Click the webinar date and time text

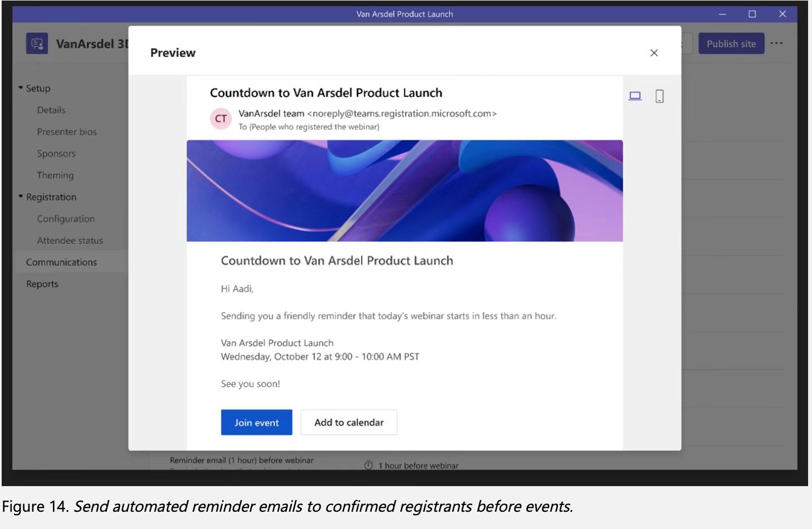(320, 357)
